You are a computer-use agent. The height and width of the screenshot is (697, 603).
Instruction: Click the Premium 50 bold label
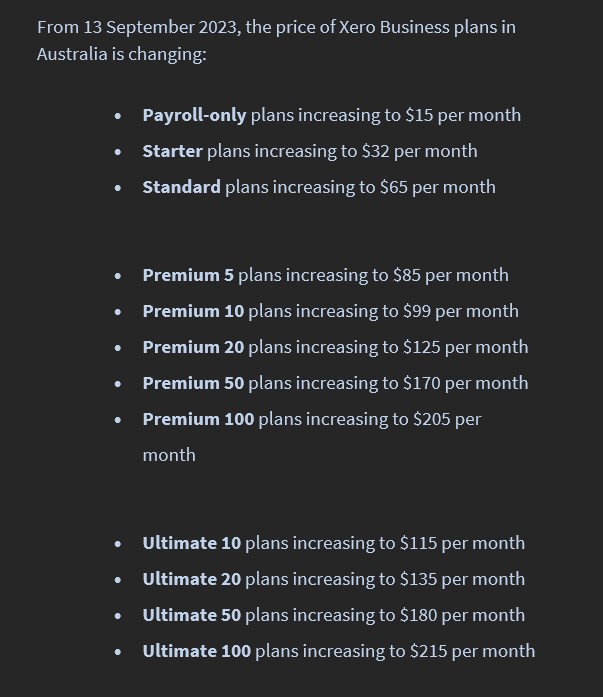click(x=193, y=383)
